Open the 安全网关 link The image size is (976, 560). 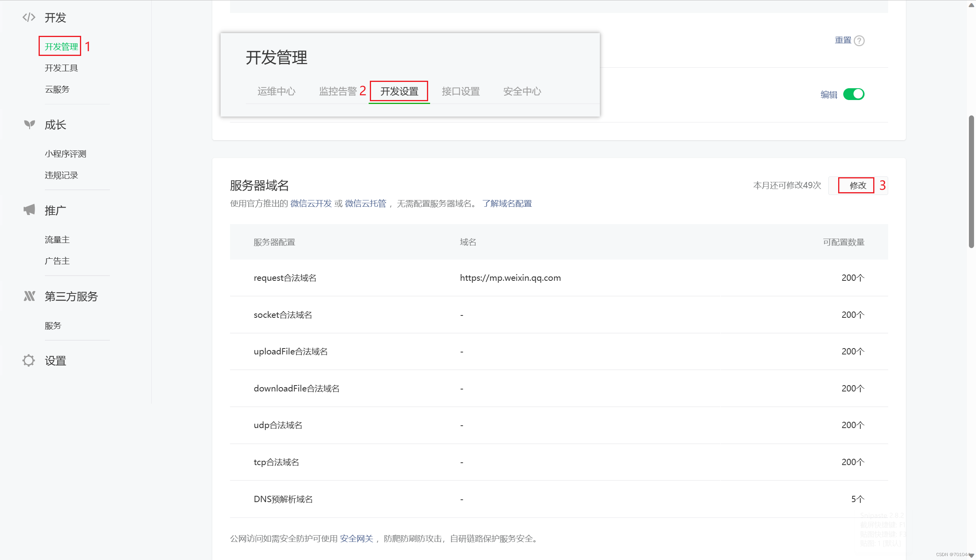tap(356, 538)
